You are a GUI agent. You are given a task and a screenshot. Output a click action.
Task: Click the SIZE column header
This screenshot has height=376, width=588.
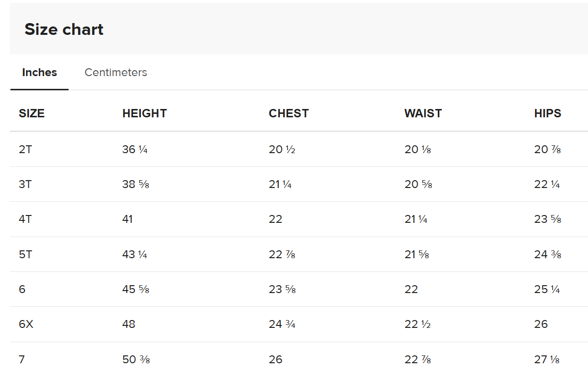click(31, 113)
